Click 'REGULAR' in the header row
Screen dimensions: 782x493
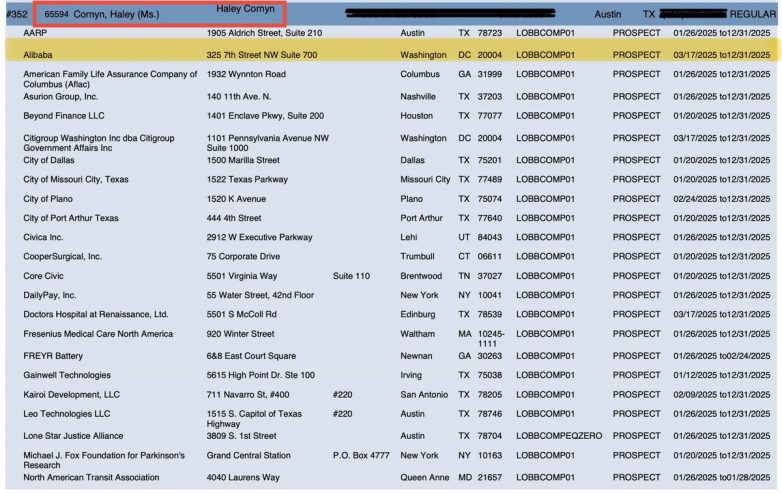(x=753, y=14)
